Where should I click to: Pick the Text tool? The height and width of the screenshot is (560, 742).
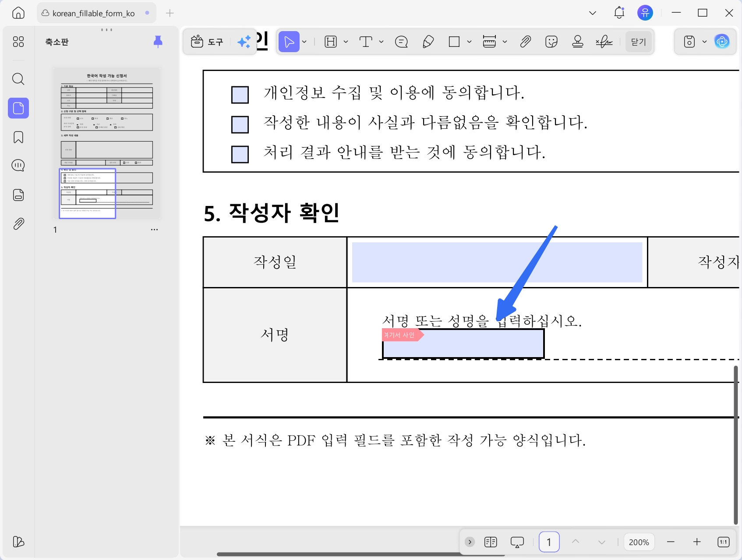(366, 42)
